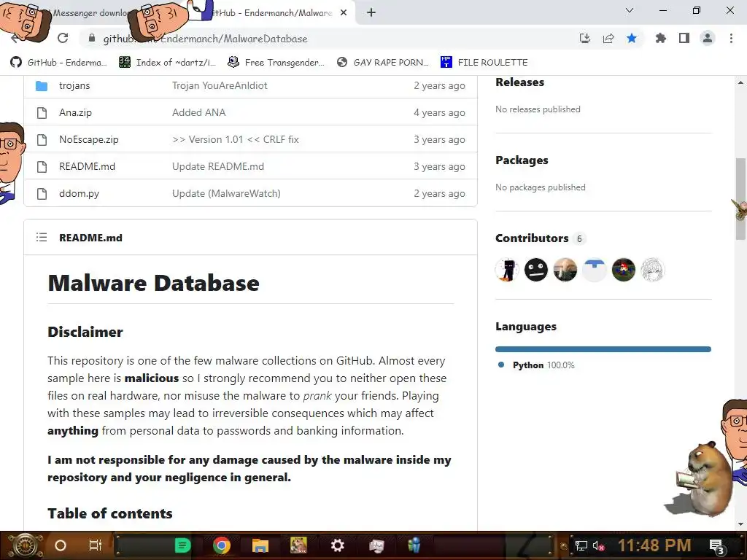Open the tab search chevron in title bar

pos(630,10)
